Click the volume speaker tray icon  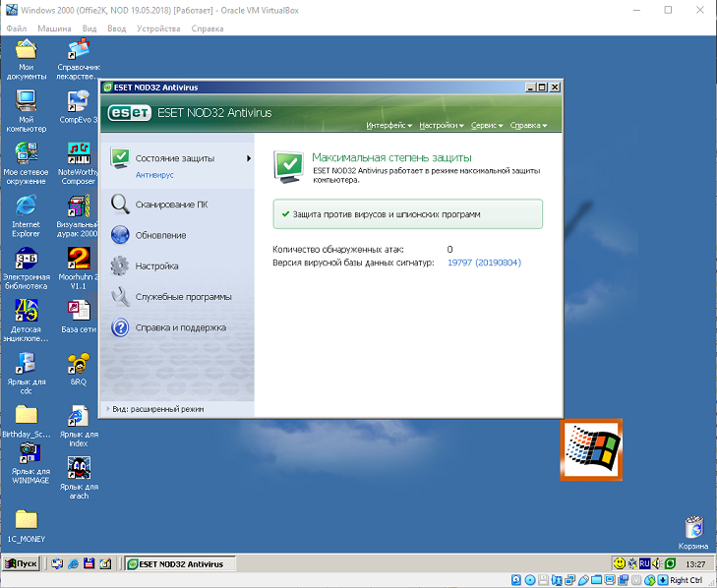tap(657, 563)
